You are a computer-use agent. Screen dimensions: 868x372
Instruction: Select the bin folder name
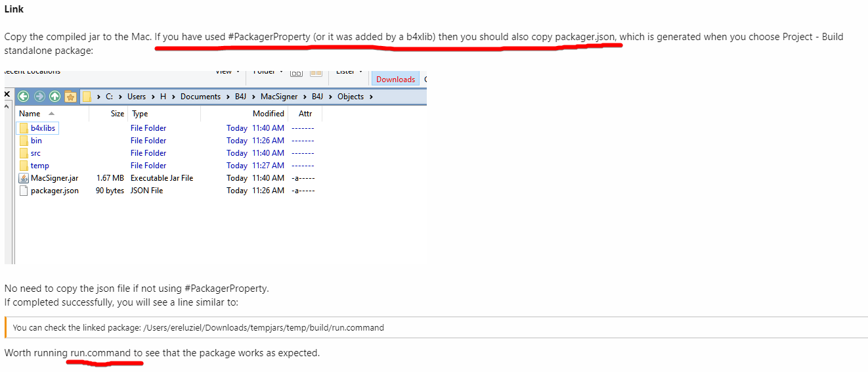pyautogui.click(x=36, y=141)
